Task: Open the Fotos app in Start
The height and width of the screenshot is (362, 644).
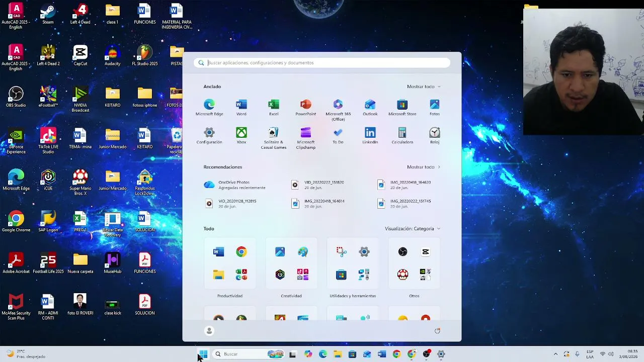Action: coord(435,108)
